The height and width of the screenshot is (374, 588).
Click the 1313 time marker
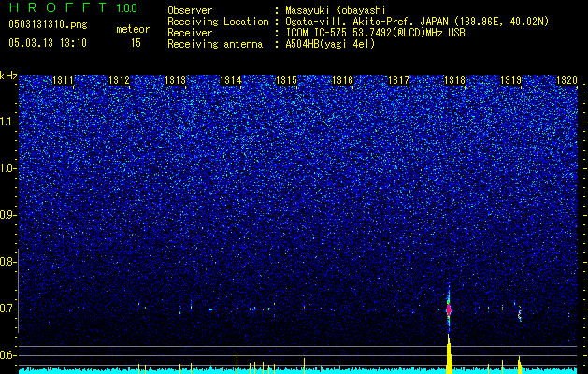[x=175, y=80]
